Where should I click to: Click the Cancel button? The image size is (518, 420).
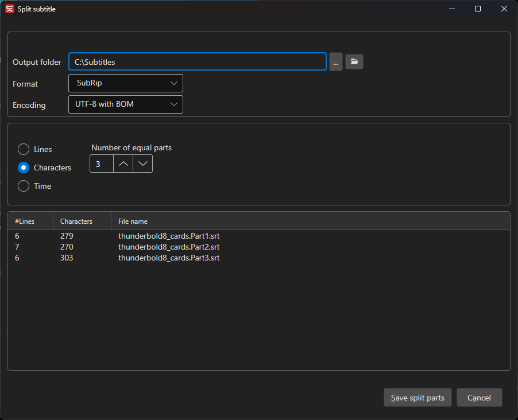[479, 398]
